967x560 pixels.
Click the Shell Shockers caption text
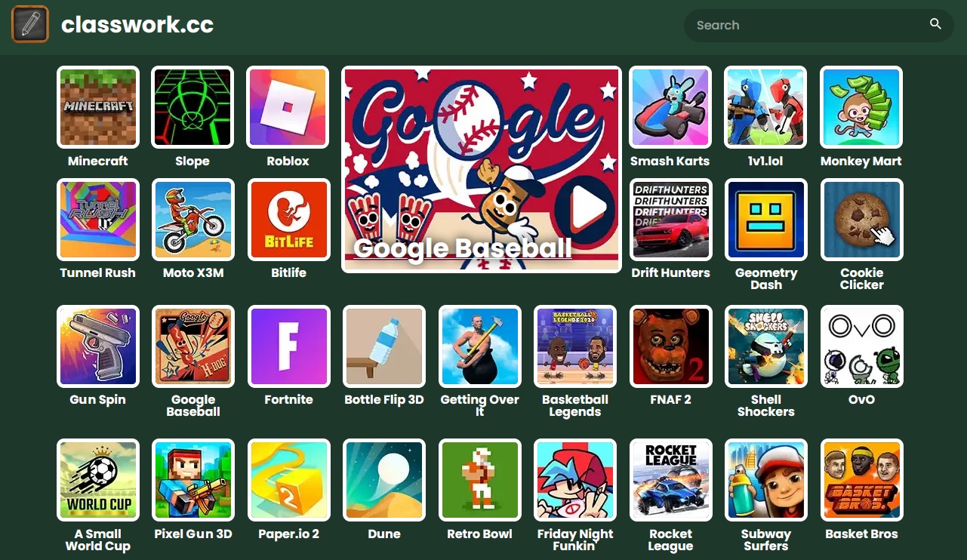tap(766, 405)
